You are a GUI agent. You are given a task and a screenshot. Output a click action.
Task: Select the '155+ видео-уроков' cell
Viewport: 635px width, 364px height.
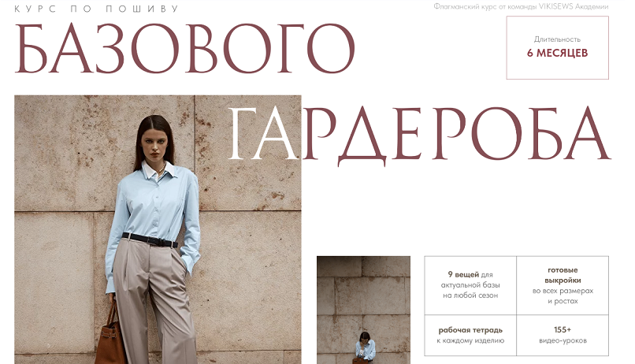(x=563, y=336)
